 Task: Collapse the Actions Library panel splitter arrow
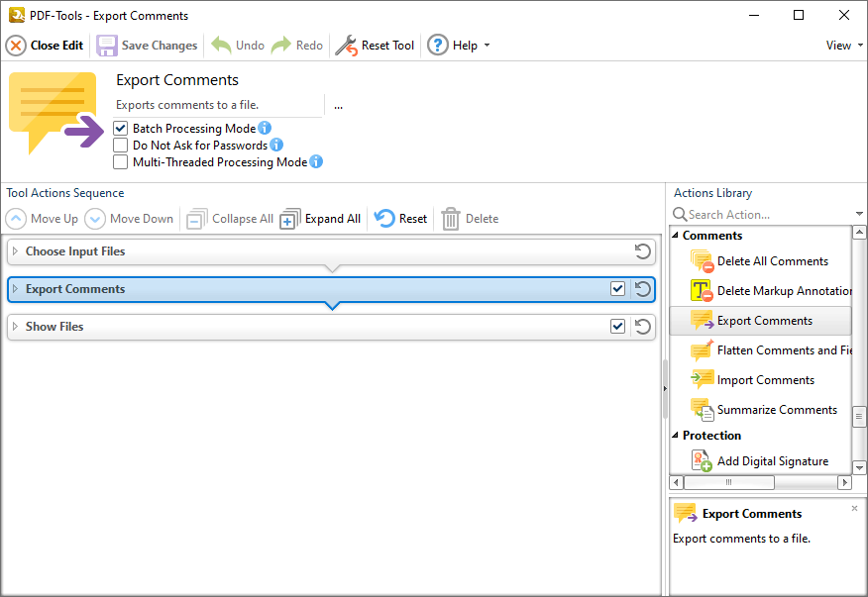665,389
